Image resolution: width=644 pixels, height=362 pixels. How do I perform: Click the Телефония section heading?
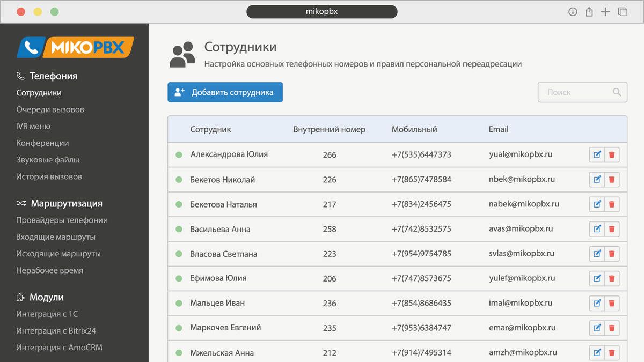[54, 76]
